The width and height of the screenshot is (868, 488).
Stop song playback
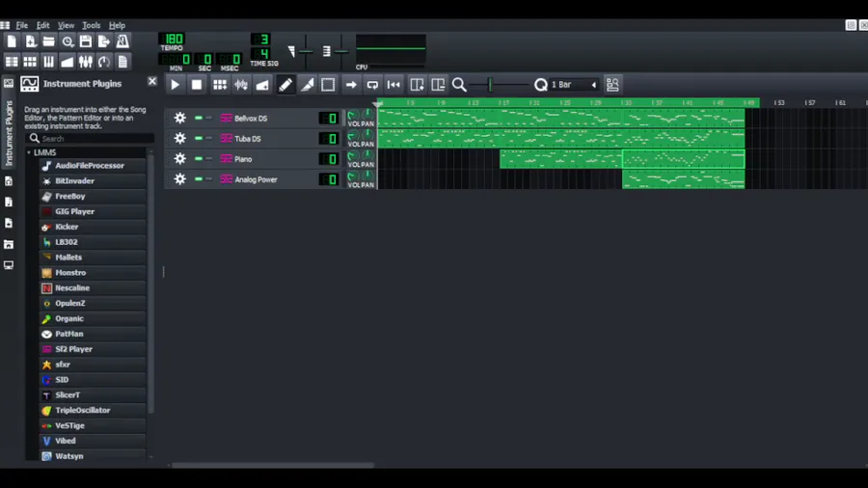point(197,85)
